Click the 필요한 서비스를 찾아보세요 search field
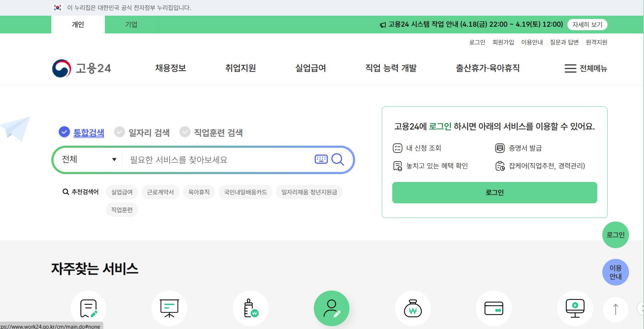The image size is (644, 329). tap(218, 160)
